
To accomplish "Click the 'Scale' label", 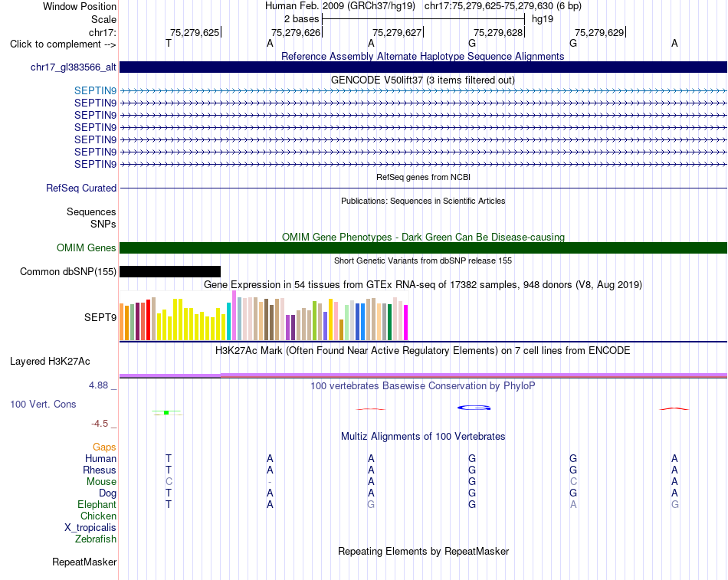I will point(103,19).
